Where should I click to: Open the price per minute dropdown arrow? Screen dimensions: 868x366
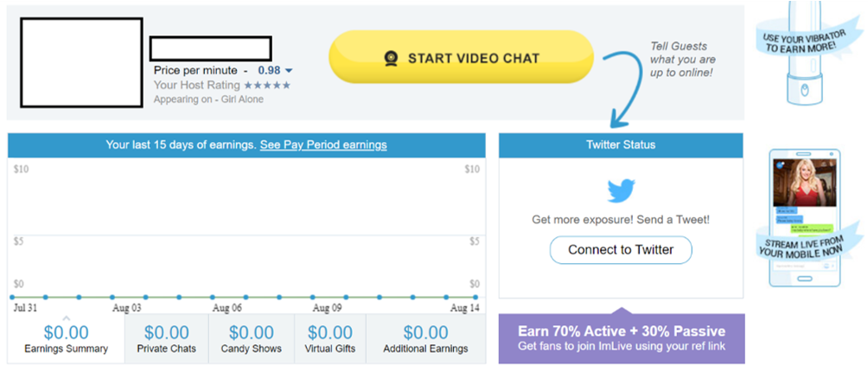click(289, 71)
